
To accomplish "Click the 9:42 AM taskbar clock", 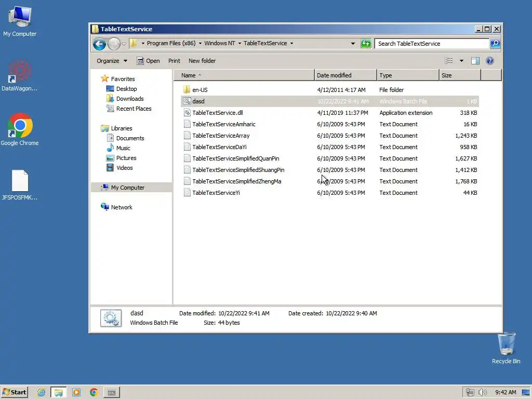I will (x=506, y=393).
